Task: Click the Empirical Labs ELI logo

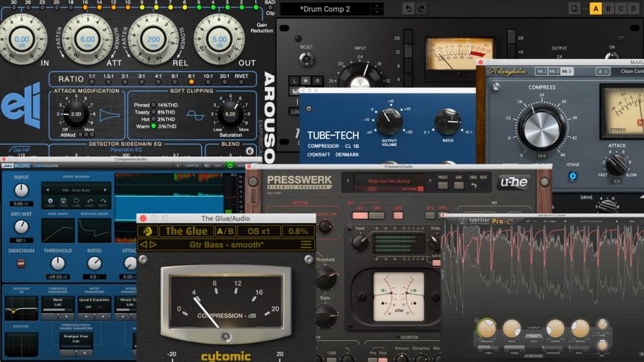Action: (x=21, y=106)
